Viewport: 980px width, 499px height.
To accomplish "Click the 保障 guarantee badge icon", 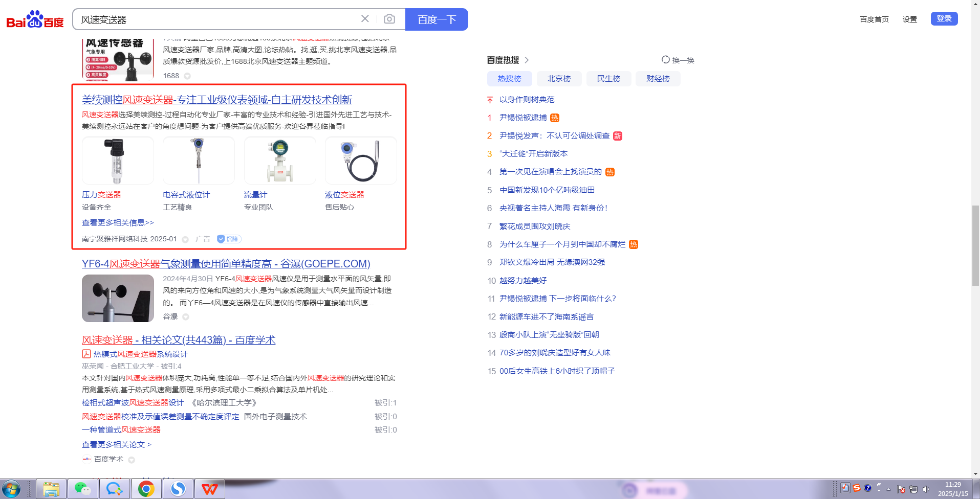I will (229, 239).
